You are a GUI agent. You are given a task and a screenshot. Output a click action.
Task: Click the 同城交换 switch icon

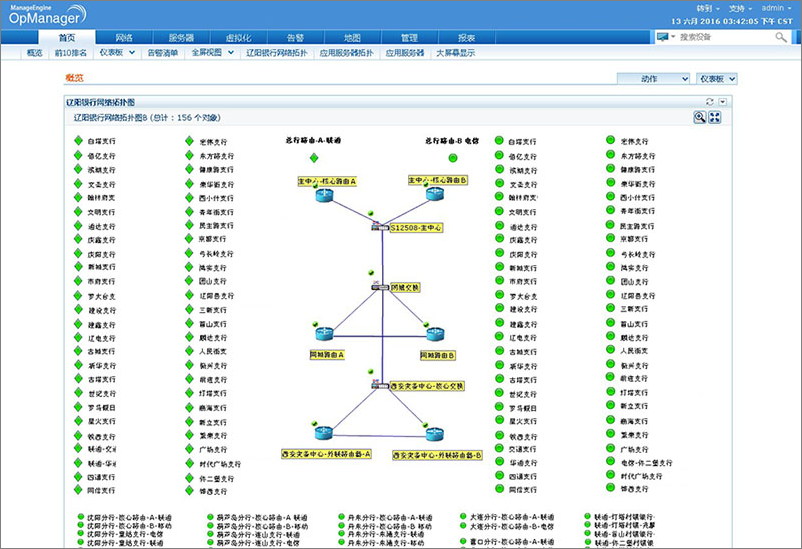(x=380, y=287)
